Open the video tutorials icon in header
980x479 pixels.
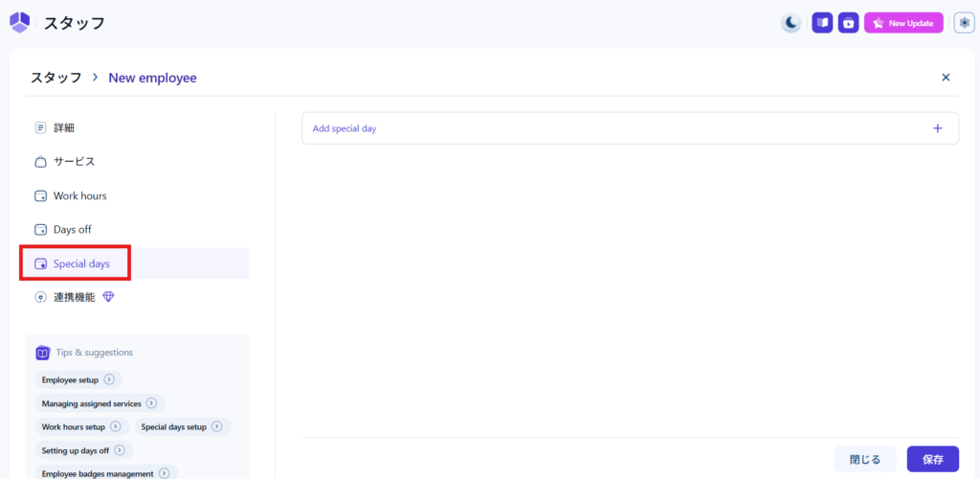coord(848,23)
